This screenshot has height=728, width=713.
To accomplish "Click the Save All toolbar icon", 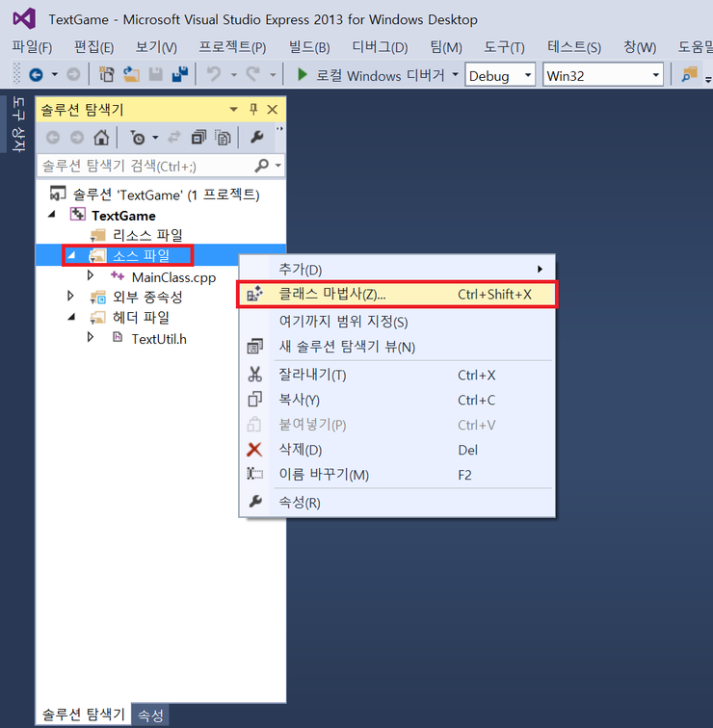I will [179, 75].
